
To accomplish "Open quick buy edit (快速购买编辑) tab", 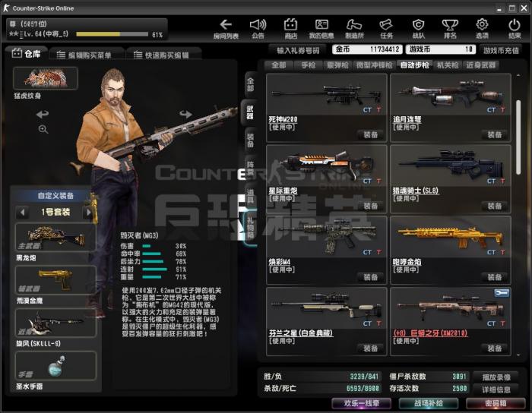I will [x=163, y=55].
